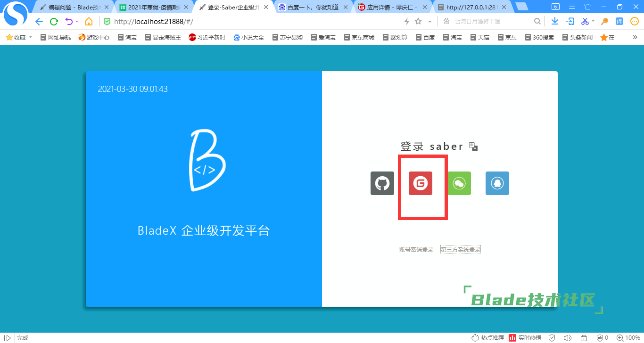Mute page sound with speaker icon
The height and width of the screenshot is (343, 644).
[568, 338]
